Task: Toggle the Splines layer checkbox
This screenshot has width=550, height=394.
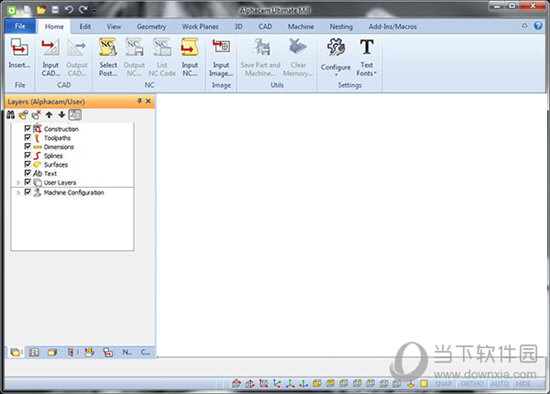Action: [x=27, y=155]
